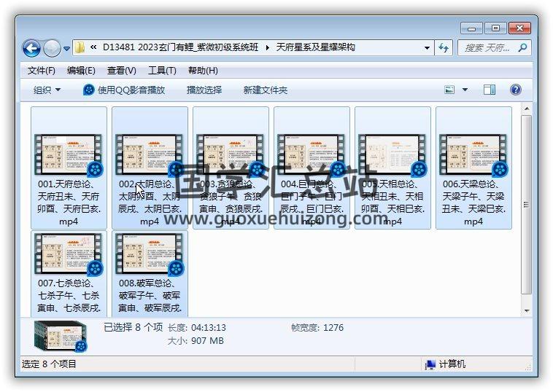The width and height of the screenshot is (553, 392).
Task: Click QQ影音 badge on 008.破军总论 thumbnail
Action: point(176,269)
